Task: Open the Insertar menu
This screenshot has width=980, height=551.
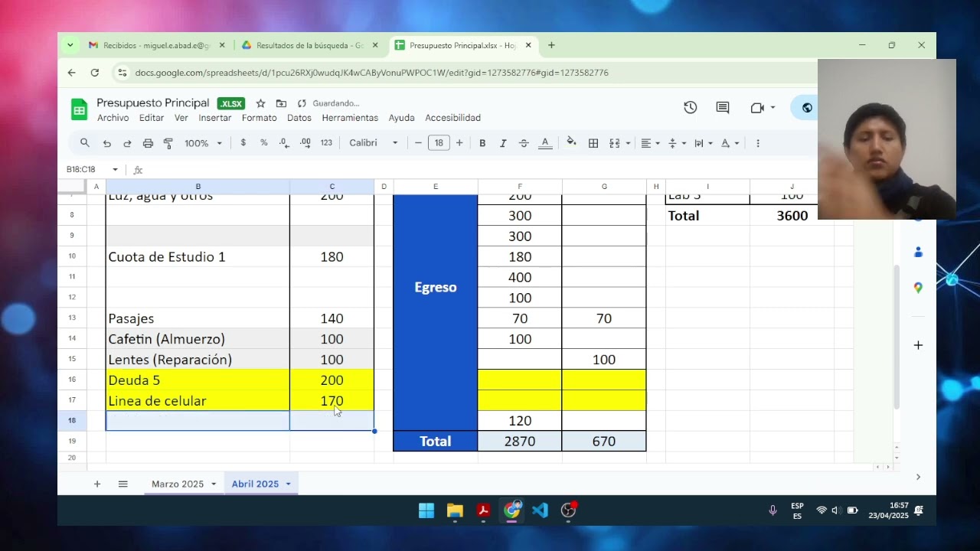Action: [215, 118]
